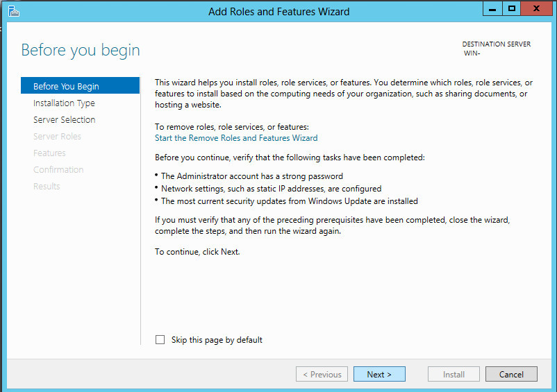Close the wizard with the red X
Image resolution: width=557 pixels, height=392 pixels.
click(536, 8)
